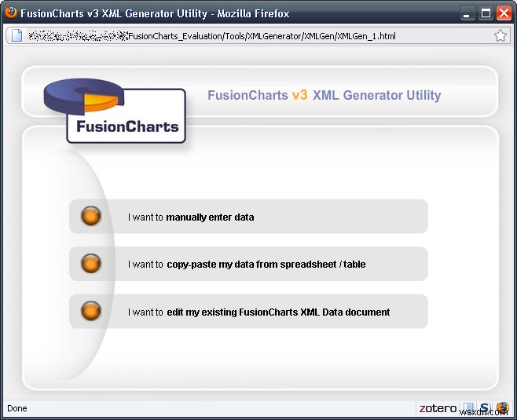Click the Firefox globe icon in status bar
The image size is (517, 420).
(x=503, y=408)
